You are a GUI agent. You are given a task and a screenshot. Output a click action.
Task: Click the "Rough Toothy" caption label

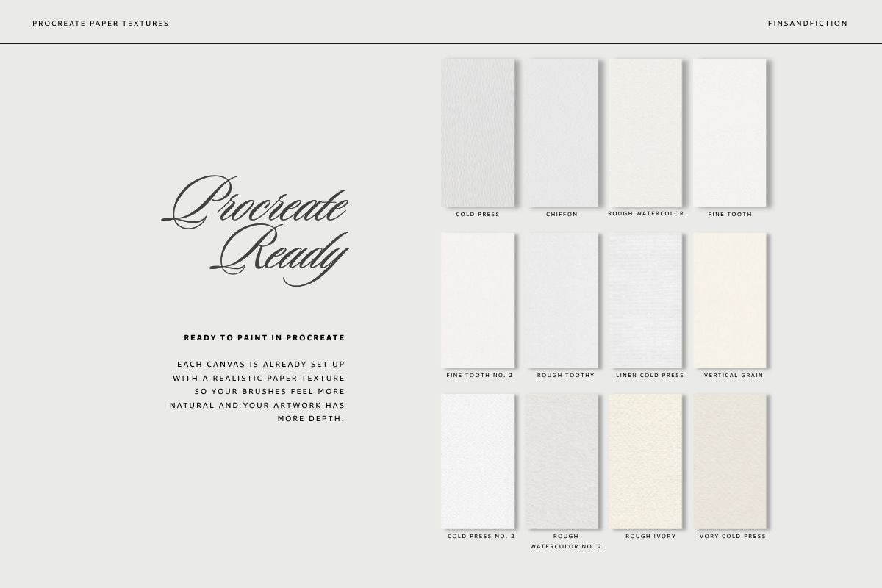click(565, 375)
